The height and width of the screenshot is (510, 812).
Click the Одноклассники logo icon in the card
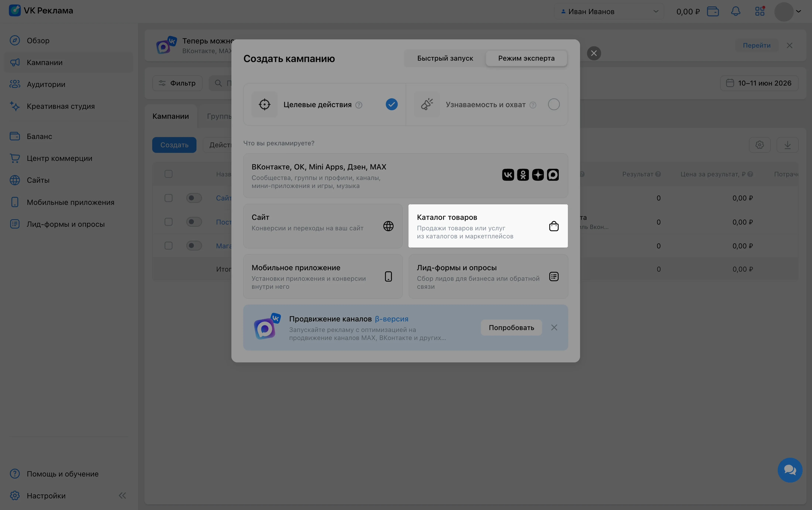tap(523, 175)
